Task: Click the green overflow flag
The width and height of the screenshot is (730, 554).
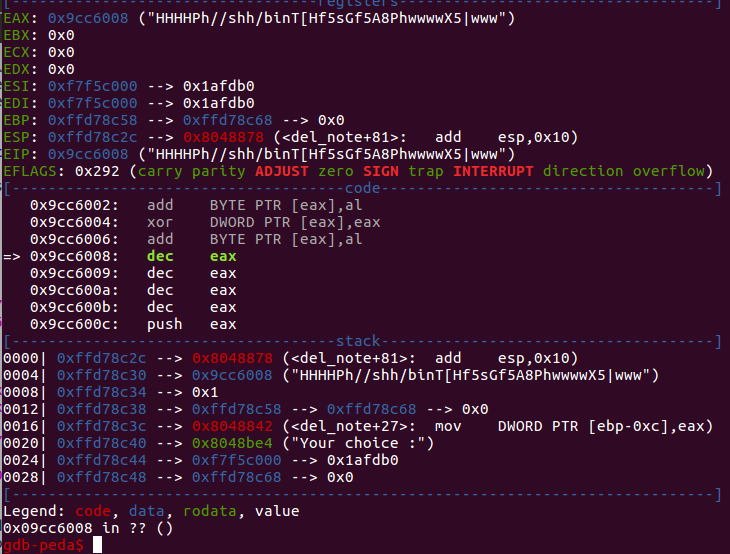Action: pyautogui.click(x=669, y=171)
